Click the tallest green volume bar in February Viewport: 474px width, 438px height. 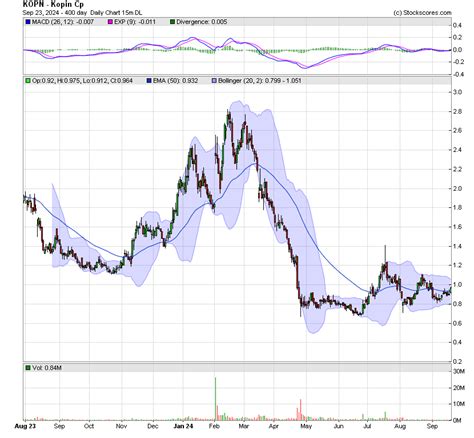[x=215, y=399]
